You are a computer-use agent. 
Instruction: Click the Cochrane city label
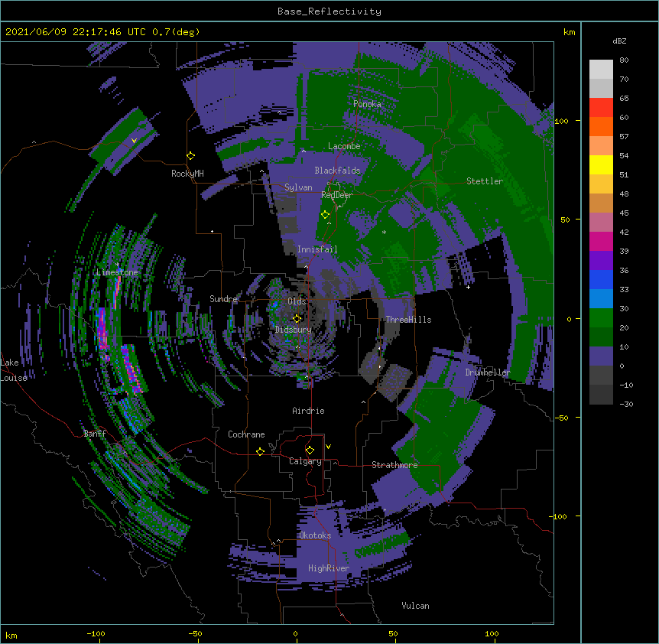[x=246, y=434]
